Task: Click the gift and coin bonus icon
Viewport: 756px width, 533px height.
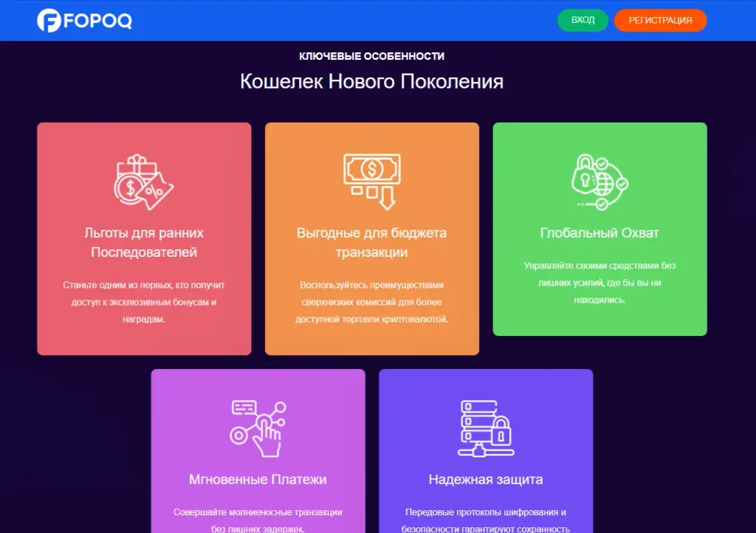Action: tap(144, 182)
